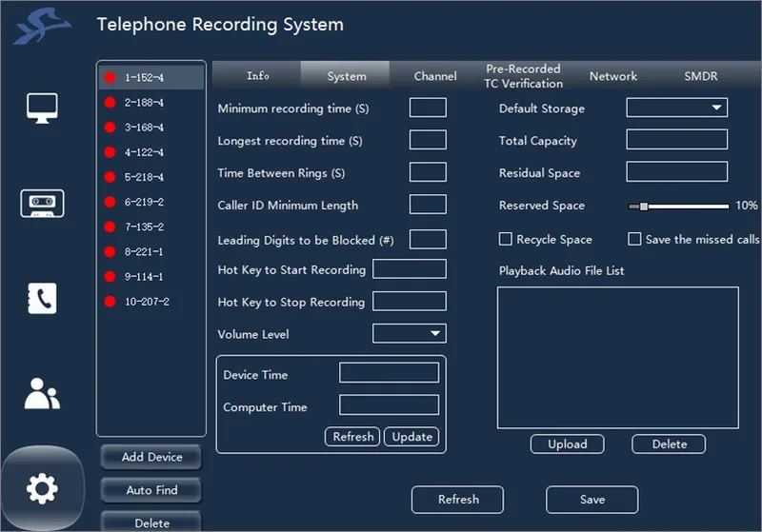762x532 pixels.
Task: Select device 6-219-2 in list
Action: (151, 202)
